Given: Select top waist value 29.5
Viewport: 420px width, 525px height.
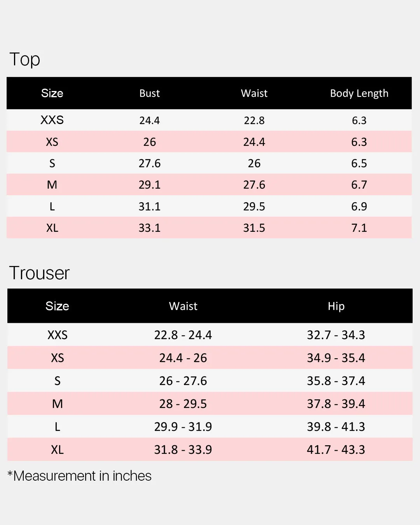Looking at the screenshot, I should click(254, 206).
